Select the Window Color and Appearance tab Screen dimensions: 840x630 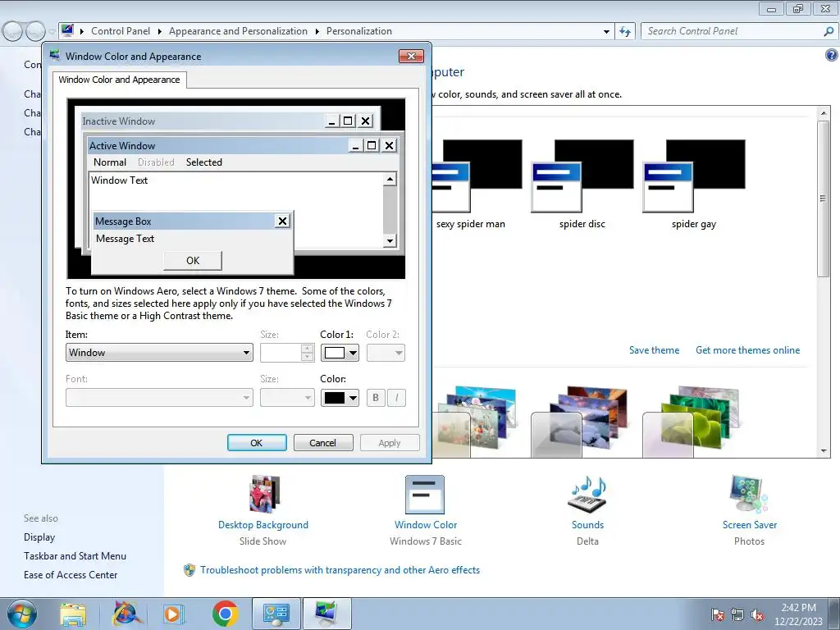pos(120,80)
